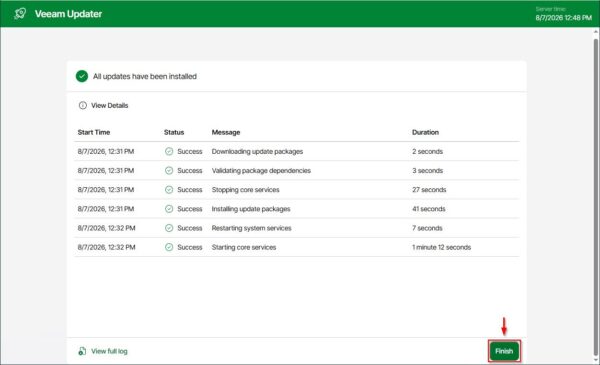Click the success icon for Validating package dependencies
The height and width of the screenshot is (365, 600).
coord(169,170)
